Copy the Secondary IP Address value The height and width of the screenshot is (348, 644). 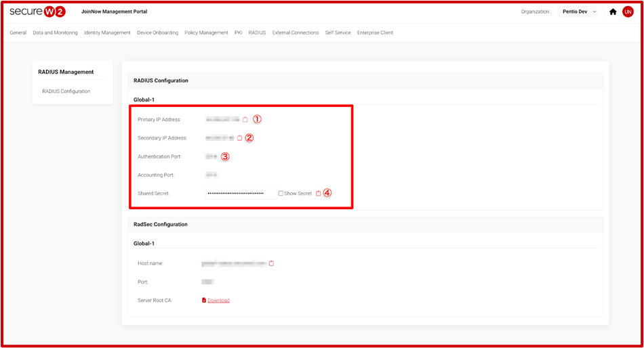coord(239,137)
